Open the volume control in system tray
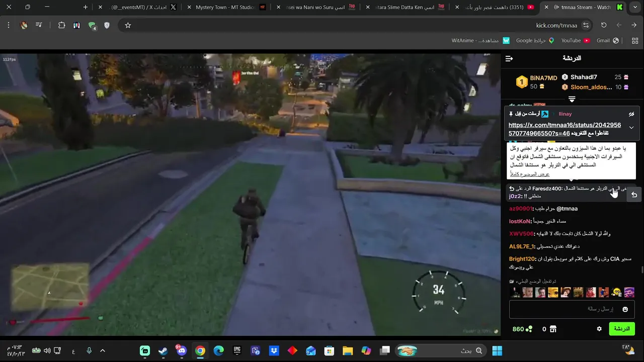 pyautogui.click(x=47, y=350)
